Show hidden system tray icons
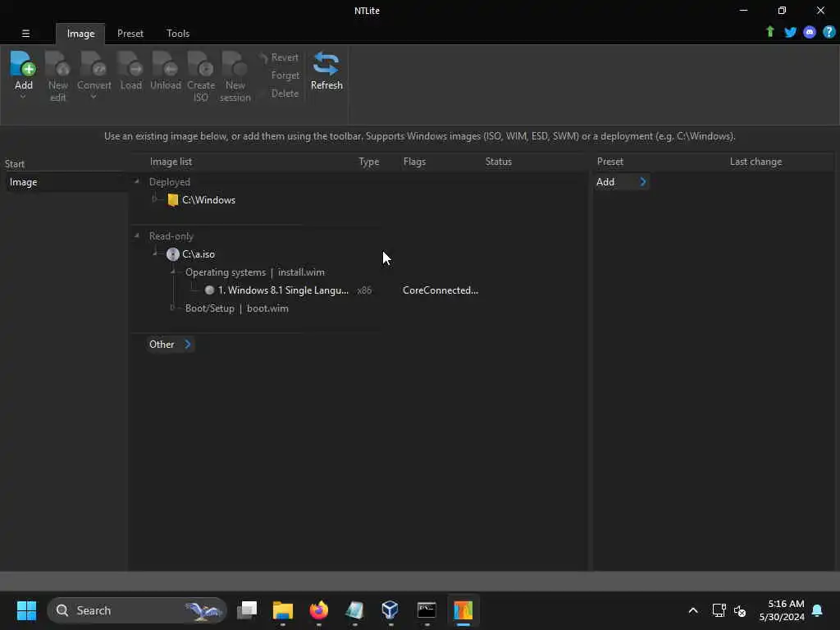 [692, 610]
